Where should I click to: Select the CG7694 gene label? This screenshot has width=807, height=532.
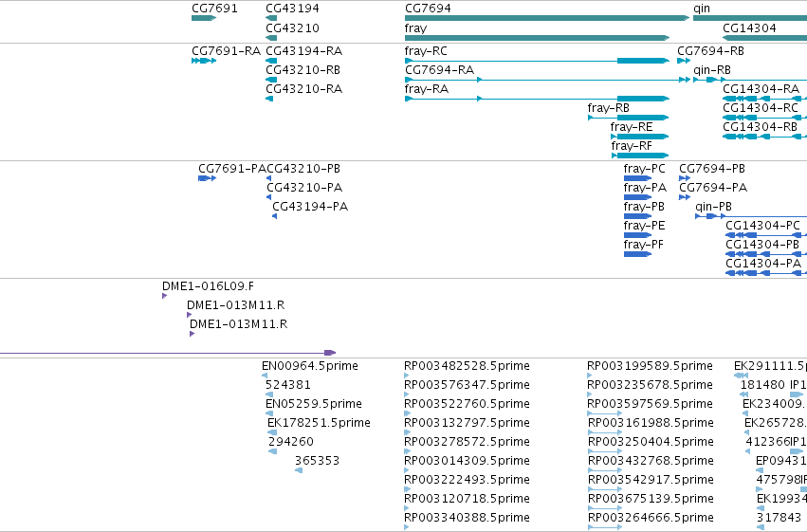(428, 9)
